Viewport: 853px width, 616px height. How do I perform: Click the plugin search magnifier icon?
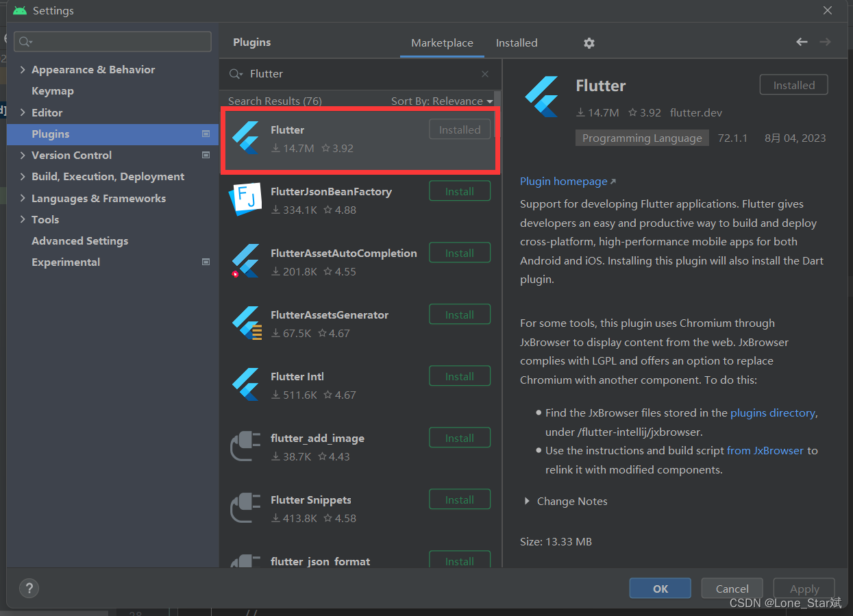[x=236, y=74]
